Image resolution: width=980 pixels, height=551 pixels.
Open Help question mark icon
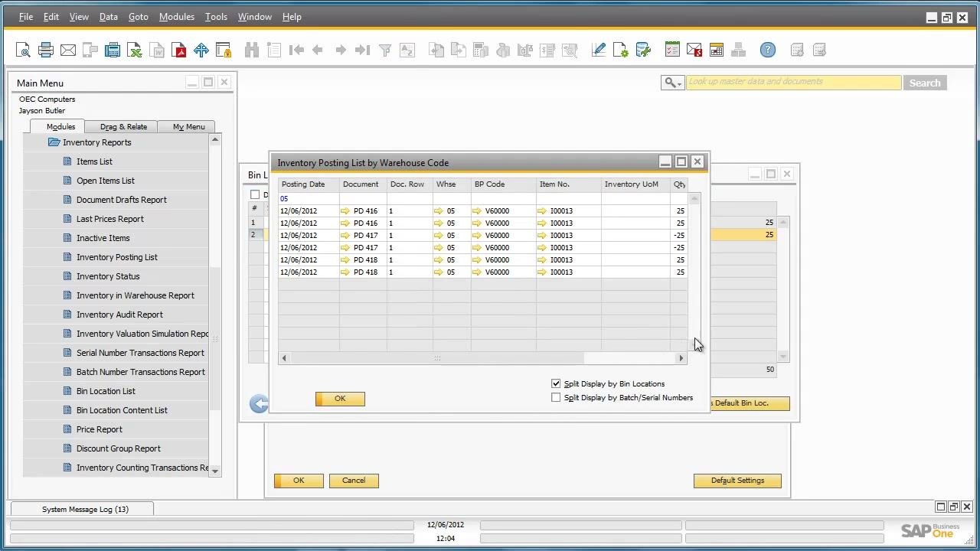coord(768,51)
